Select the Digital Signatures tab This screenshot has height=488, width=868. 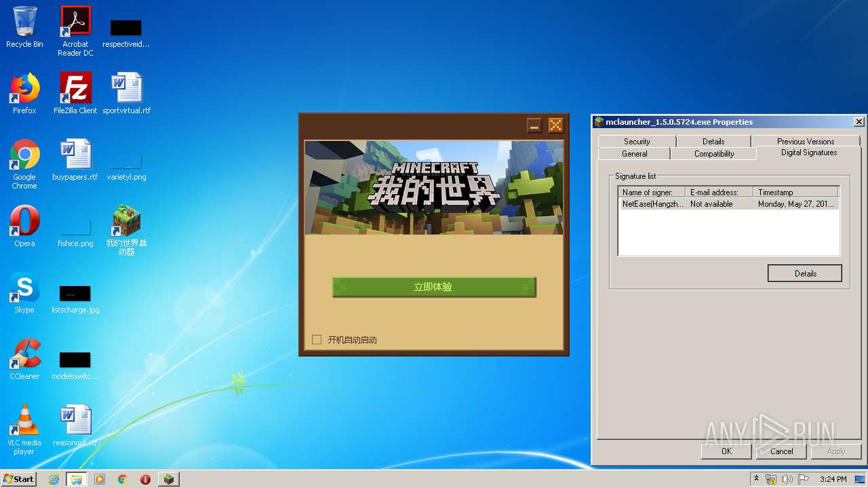coord(809,152)
